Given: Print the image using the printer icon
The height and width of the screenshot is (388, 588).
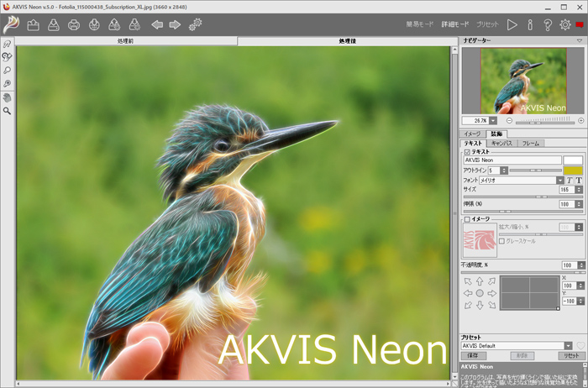Looking at the screenshot, I should click(x=74, y=25).
